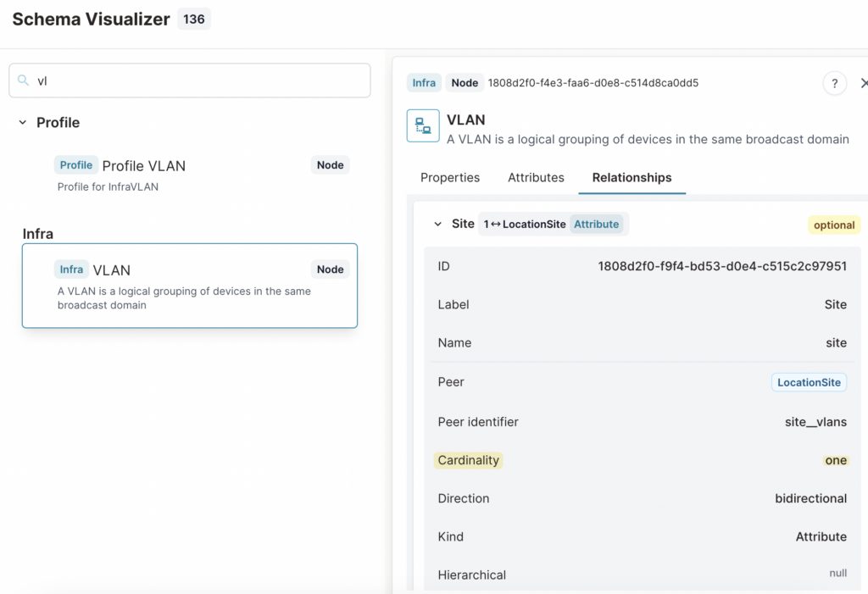Click the highlighted Cardinality label
The image size is (868, 594).
tap(468, 460)
